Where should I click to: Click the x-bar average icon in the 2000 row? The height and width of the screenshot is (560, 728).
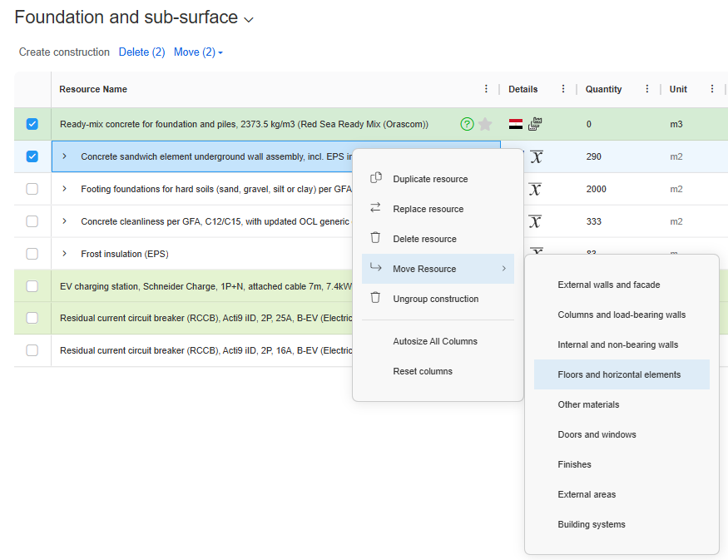[x=536, y=189]
